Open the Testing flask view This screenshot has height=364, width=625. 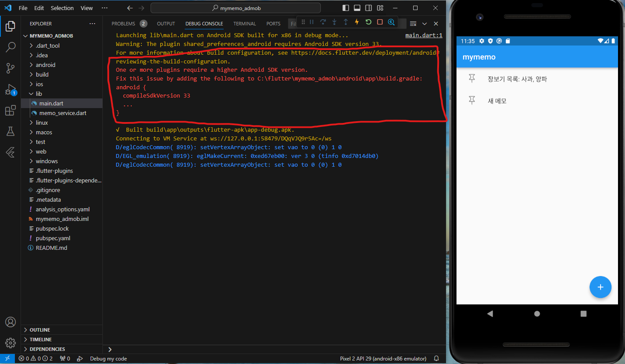tap(10, 131)
